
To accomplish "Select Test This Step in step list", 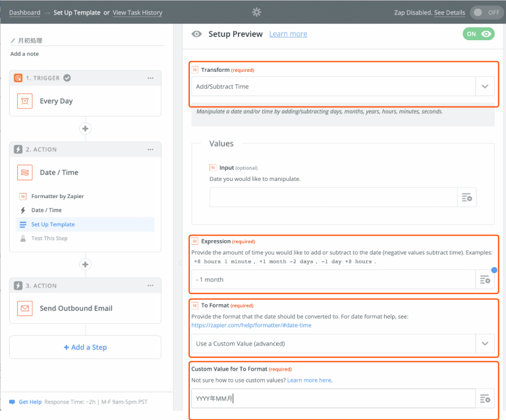I will [x=49, y=238].
